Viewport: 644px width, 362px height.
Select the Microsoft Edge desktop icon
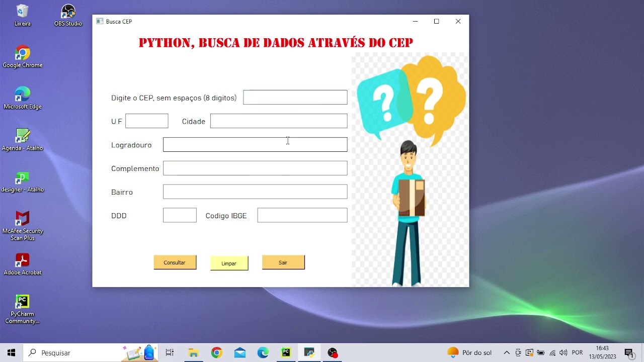23,98
